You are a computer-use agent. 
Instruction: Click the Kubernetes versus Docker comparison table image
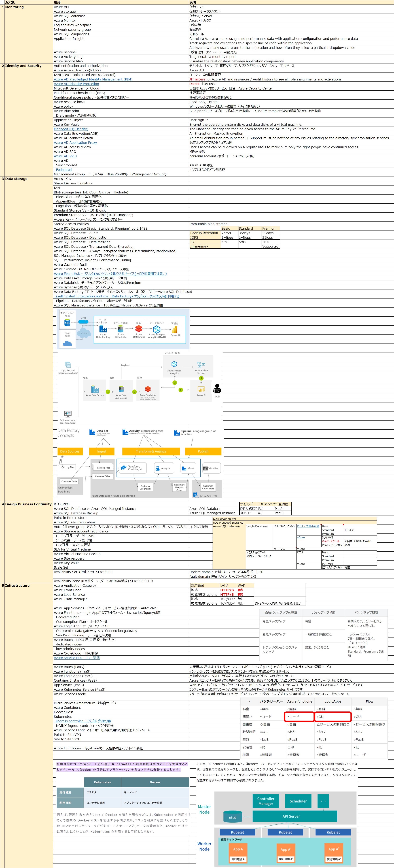pos(123,792)
